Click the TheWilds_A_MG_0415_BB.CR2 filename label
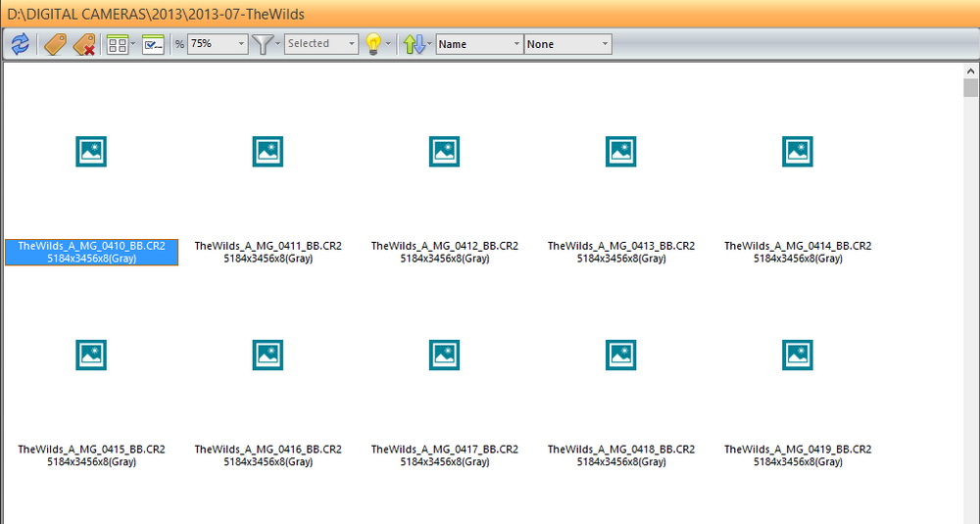 pyautogui.click(x=91, y=449)
